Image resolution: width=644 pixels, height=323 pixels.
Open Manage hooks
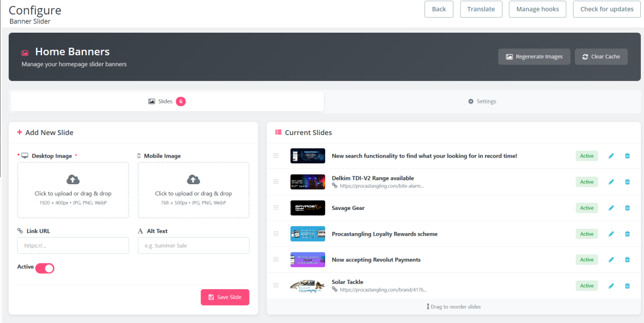(x=537, y=9)
